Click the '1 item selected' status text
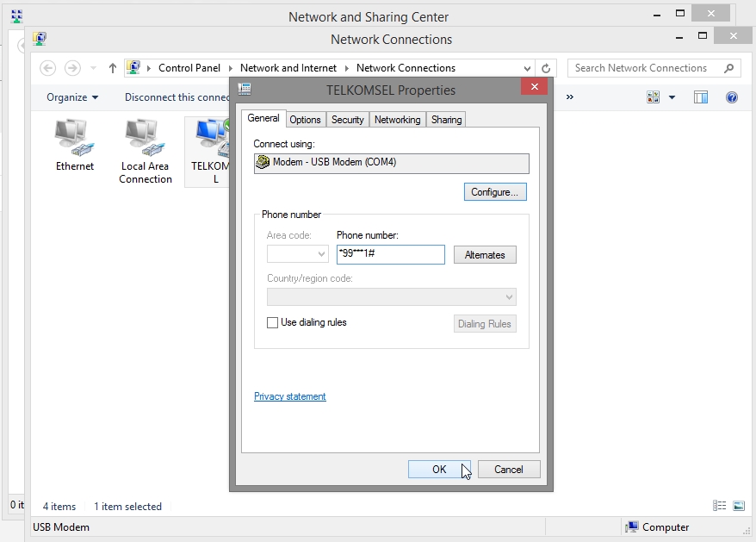The width and height of the screenshot is (756, 542). (127, 507)
